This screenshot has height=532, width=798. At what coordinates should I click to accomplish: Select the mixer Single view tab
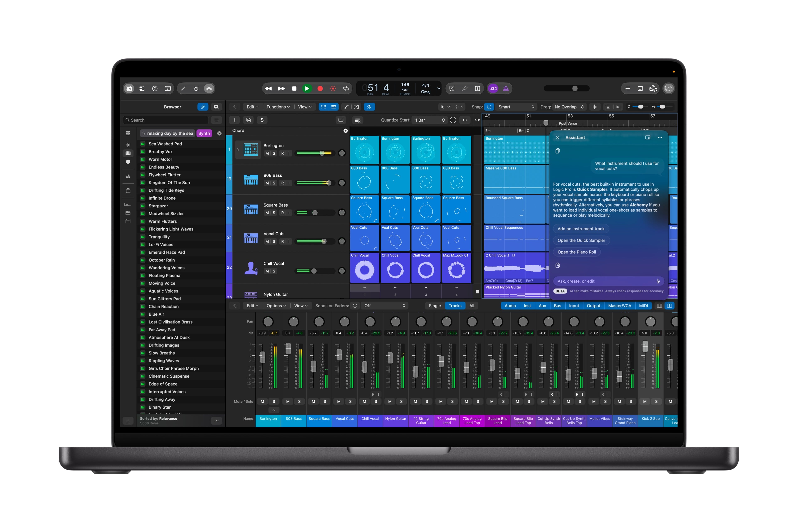[435, 306]
